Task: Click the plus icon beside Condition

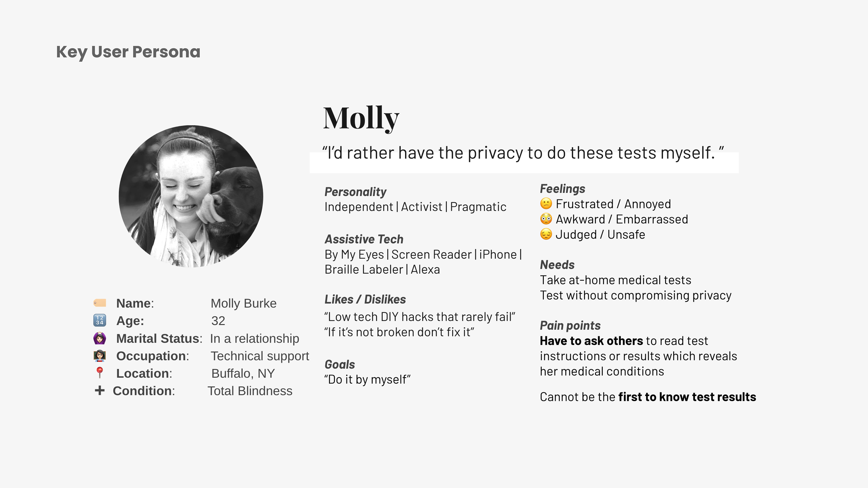Action: pyautogui.click(x=100, y=390)
